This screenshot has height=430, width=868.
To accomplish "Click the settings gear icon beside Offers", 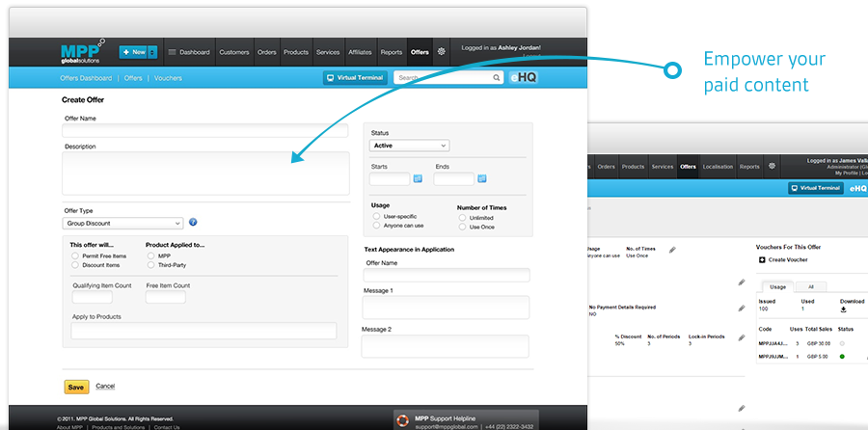I will tap(442, 52).
